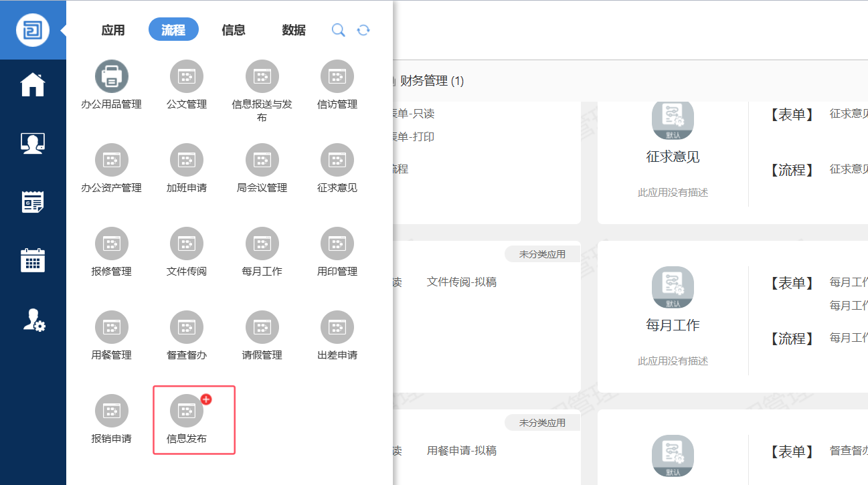Image resolution: width=868 pixels, height=485 pixels.
Task: Select the active 流程 tab
Action: pyautogui.click(x=173, y=30)
